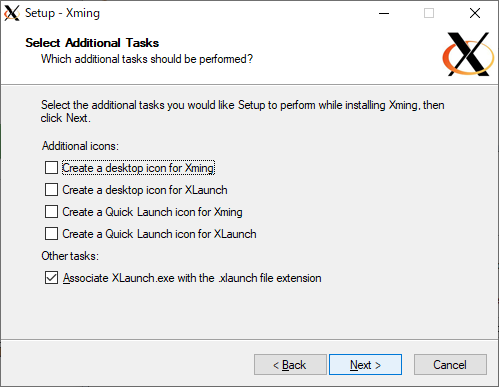Minimize the Setup - Xming window
Screen dimensions: 499x387
[384, 13]
